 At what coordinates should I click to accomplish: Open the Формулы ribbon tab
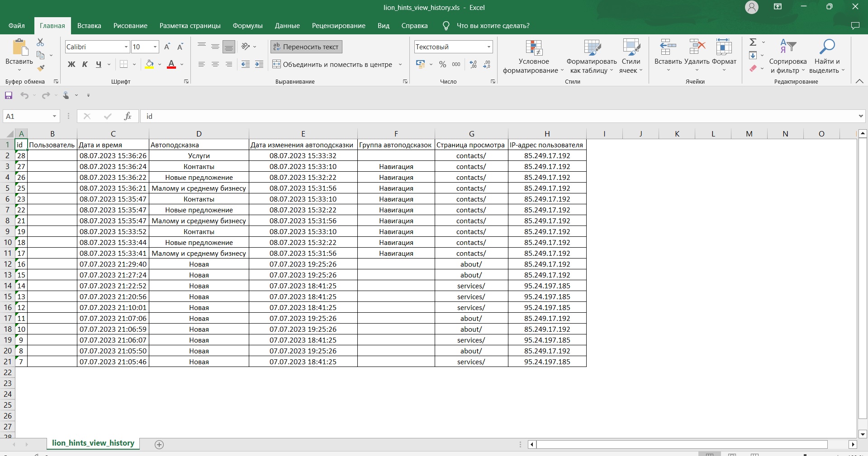coord(247,26)
